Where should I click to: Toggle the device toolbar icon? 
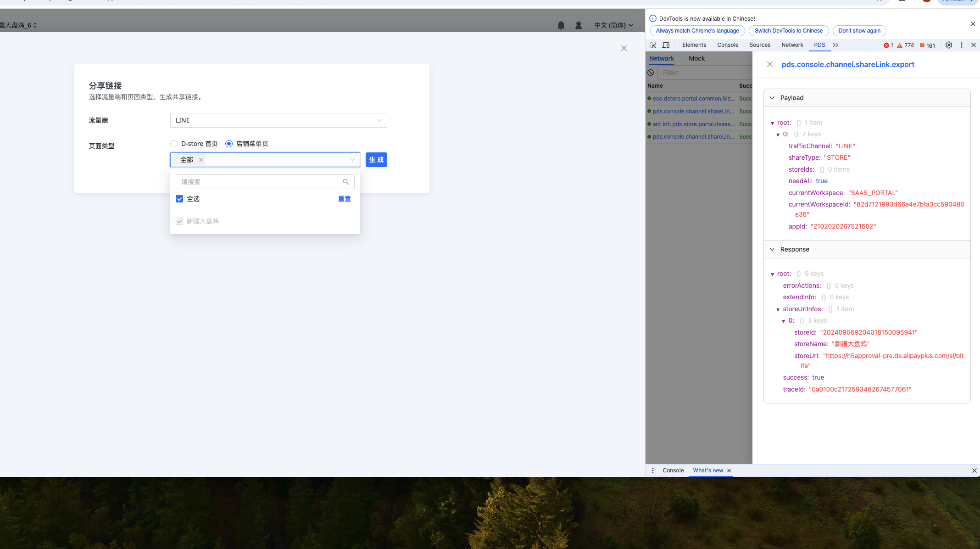[666, 45]
